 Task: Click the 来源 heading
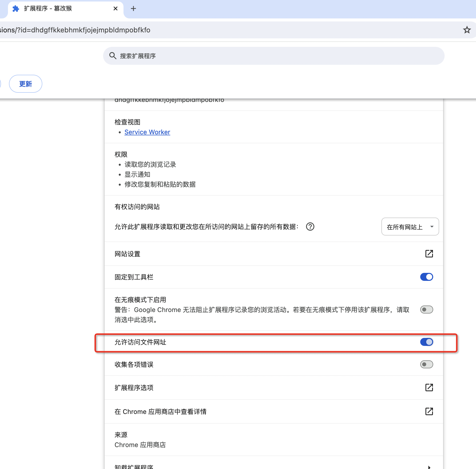pos(121,435)
